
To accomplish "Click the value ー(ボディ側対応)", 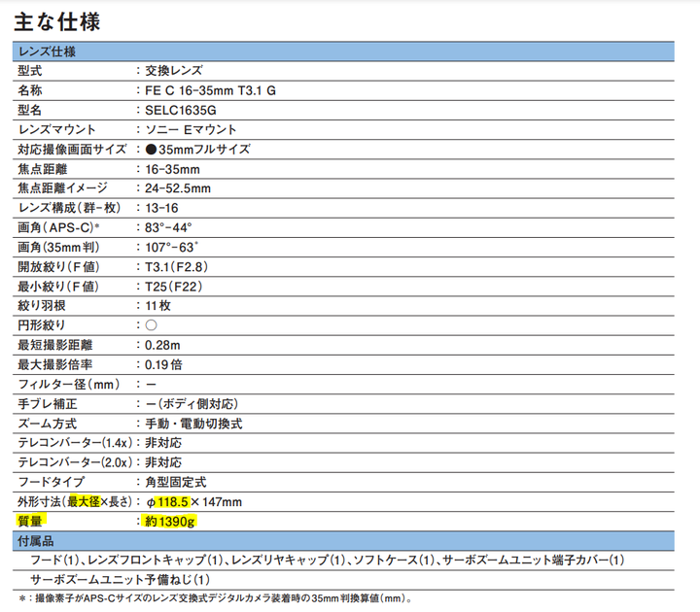I will [192, 404].
